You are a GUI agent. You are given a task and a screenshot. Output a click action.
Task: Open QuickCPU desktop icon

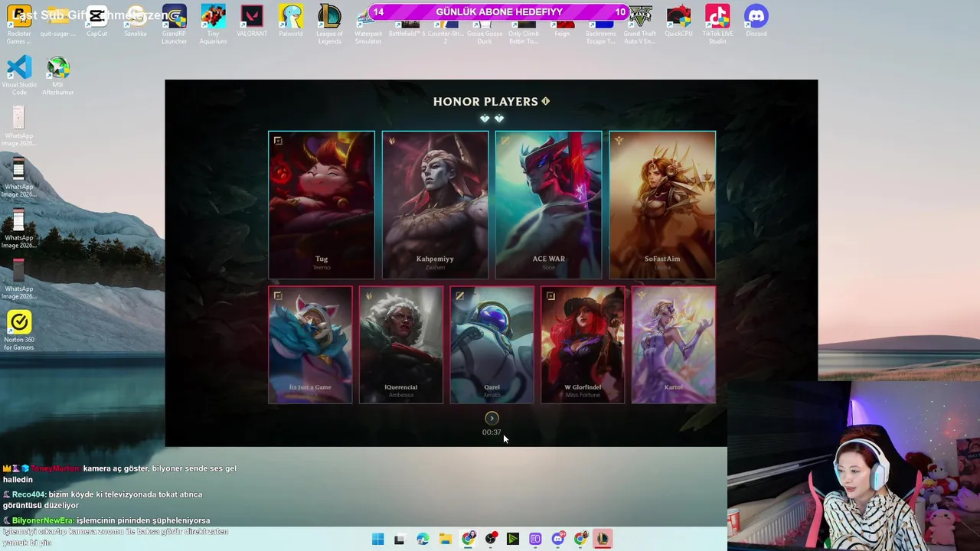pyautogui.click(x=678, y=21)
